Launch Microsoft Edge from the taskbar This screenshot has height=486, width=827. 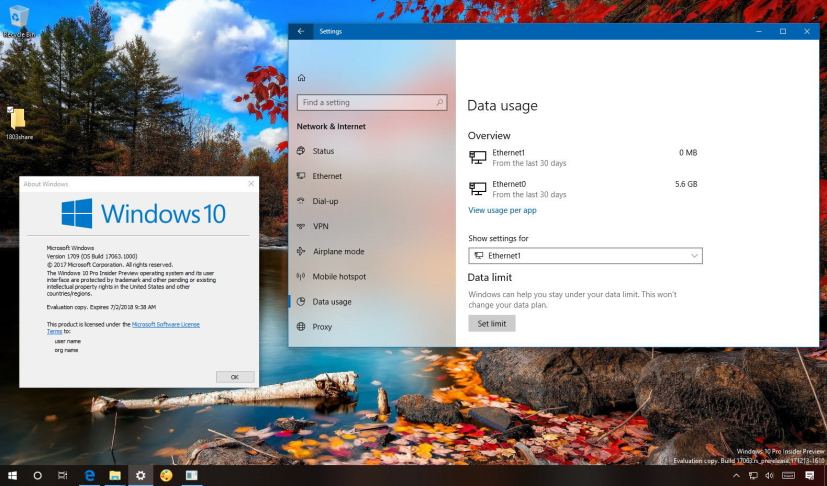tap(90, 475)
